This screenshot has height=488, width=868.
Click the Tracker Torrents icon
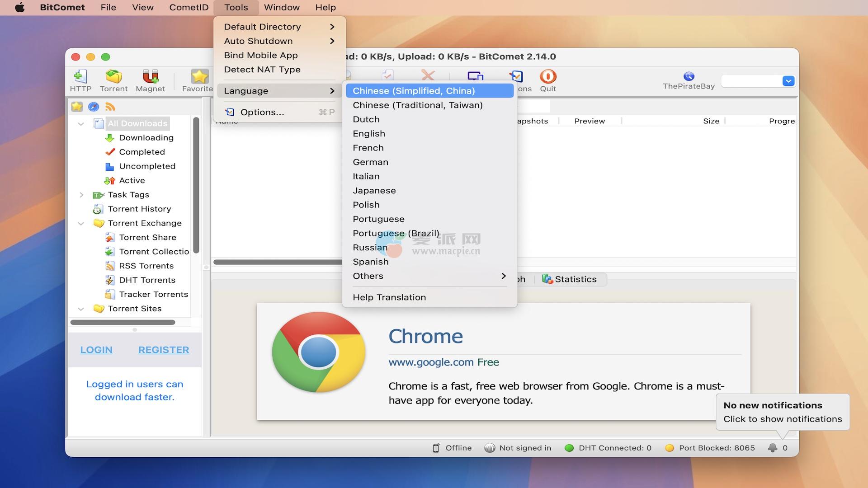point(109,295)
